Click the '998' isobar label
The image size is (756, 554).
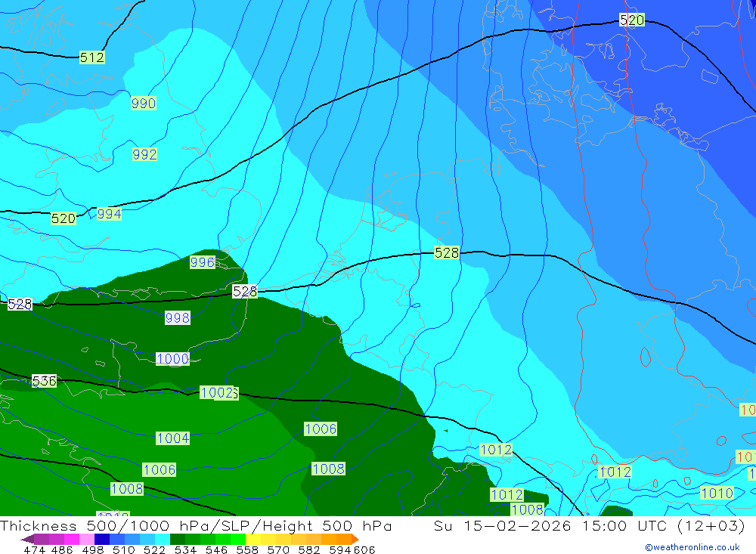click(178, 317)
